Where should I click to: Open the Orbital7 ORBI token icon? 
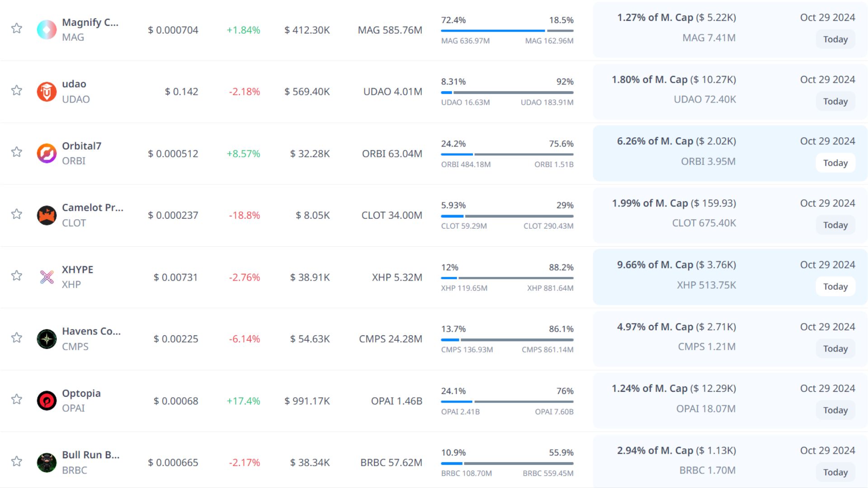tap(47, 154)
